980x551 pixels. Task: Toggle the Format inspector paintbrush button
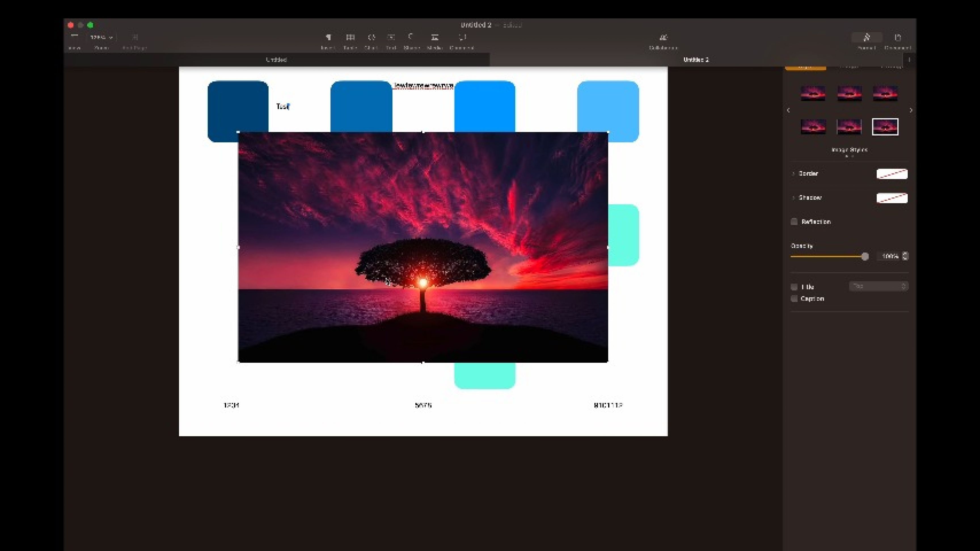(867, 37)
